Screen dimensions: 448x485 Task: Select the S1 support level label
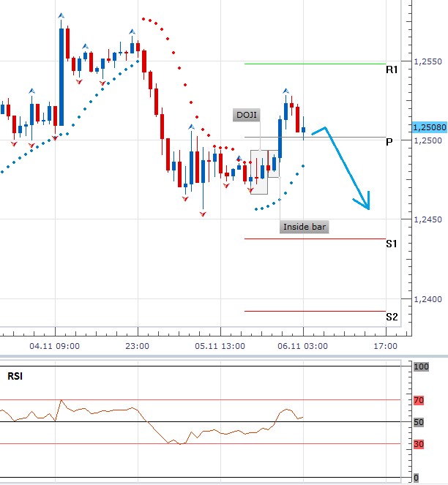(392, 244)
